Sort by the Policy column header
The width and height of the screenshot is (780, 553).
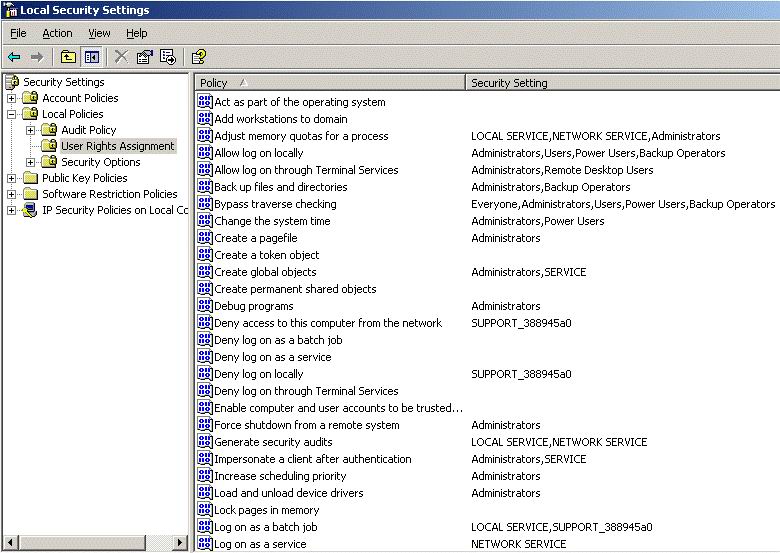click(330, 83)
